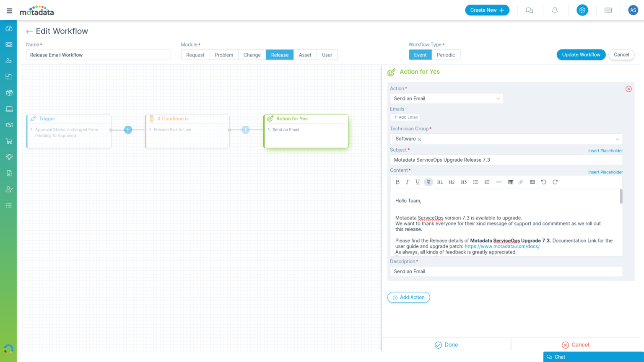
Task: Toggle bold formatting in the content editor
Action: 397,182
